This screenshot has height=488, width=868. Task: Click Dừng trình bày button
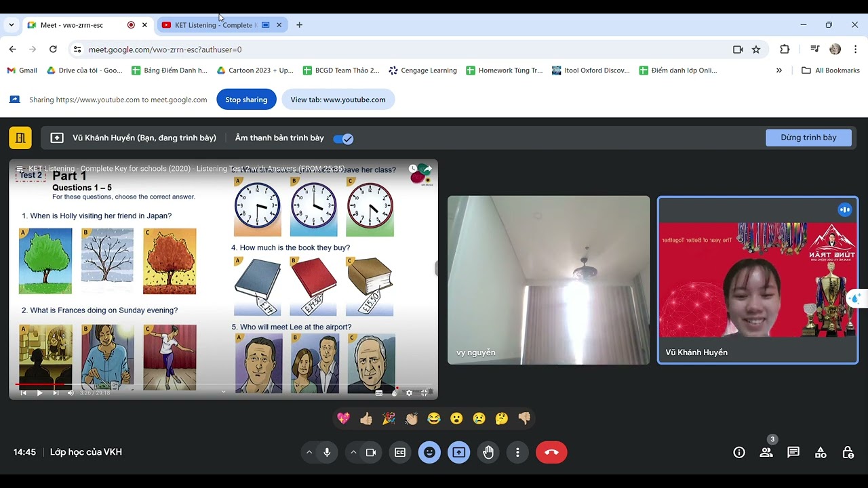pyautogui.click(x=808, y=138)
